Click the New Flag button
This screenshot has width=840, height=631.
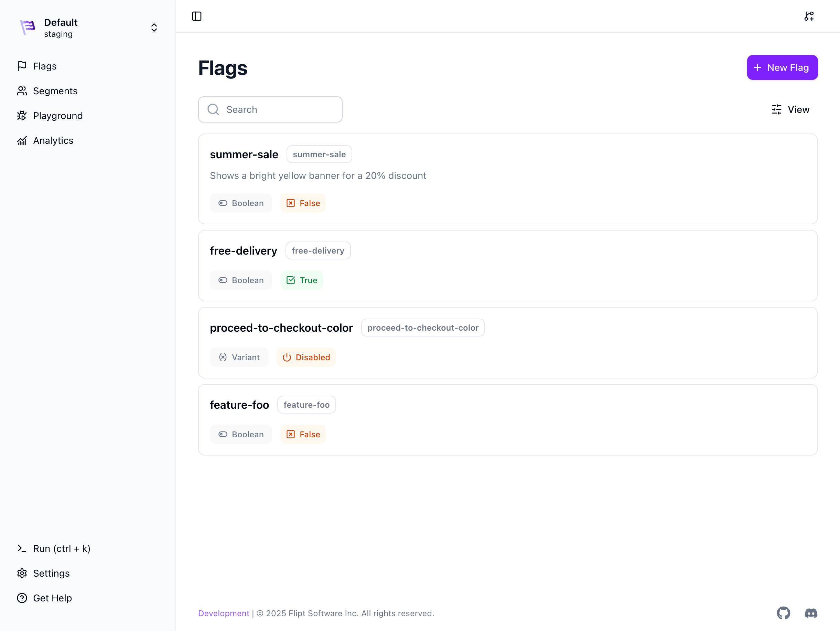click(782, 68)
